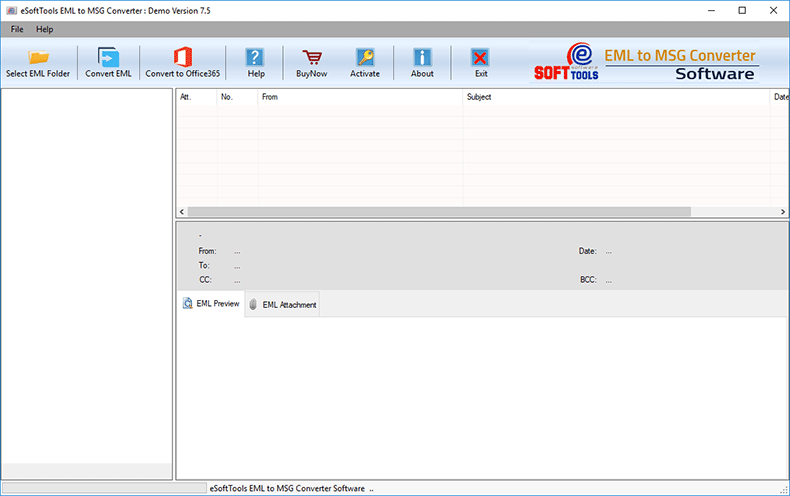The image size is (790, 496).
Task: Open the File menu
Action: [x=17, y=29]
